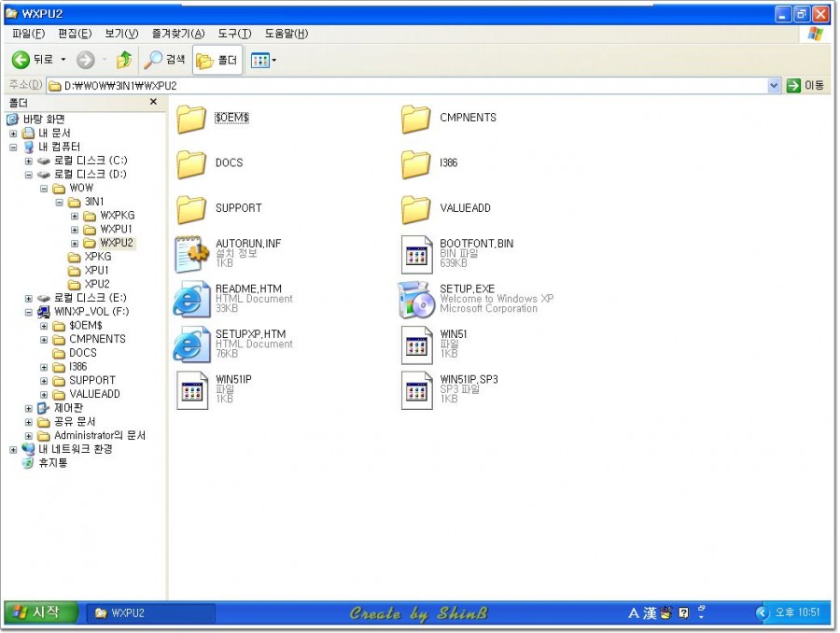Click the address field showing D:\WOW\3IN1\WXPU2

click(x=407, y=85)
